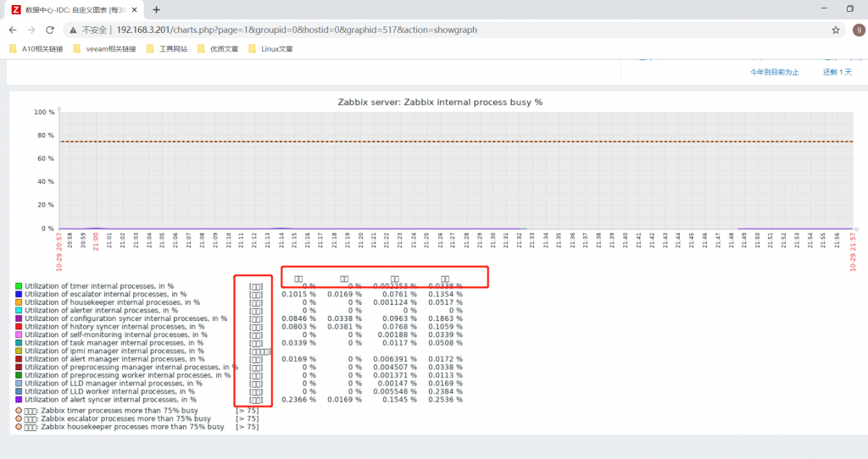The width and height of the screenshot is (868, 459).
Task: Click the browser back arrow
Action: (x=13, y=30)
